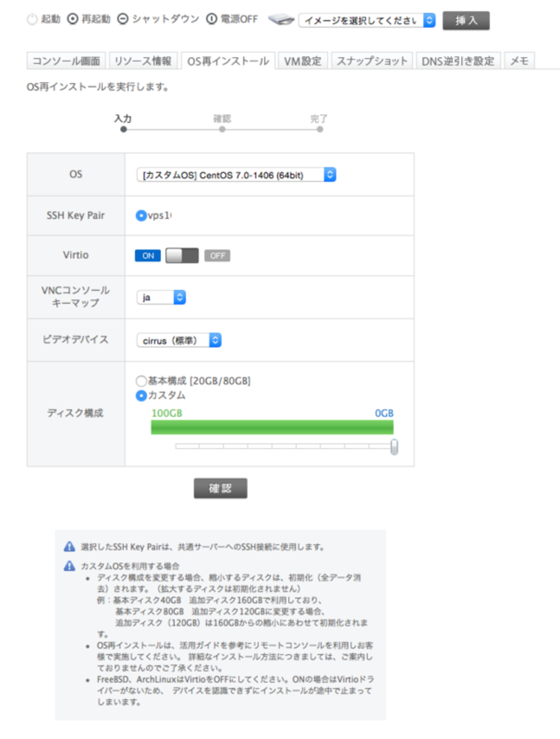Click the カスタムOS warning triangle icon

(69, 565)
